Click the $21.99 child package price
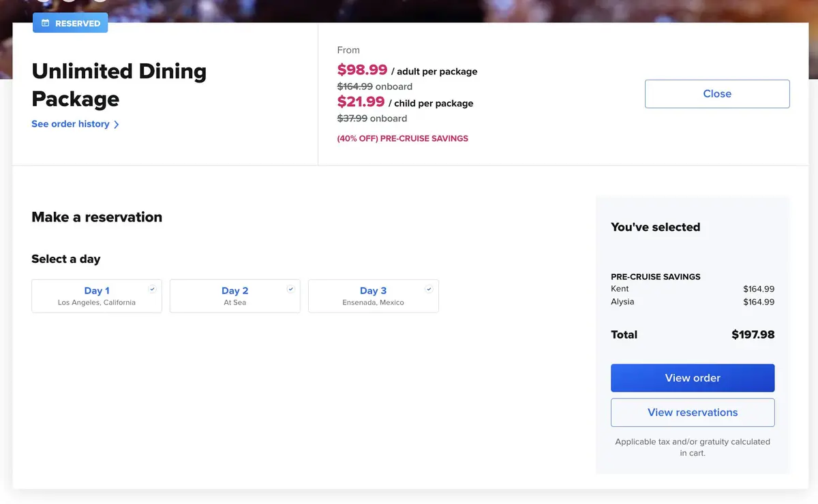818x504 pixels. click(361, 102)
